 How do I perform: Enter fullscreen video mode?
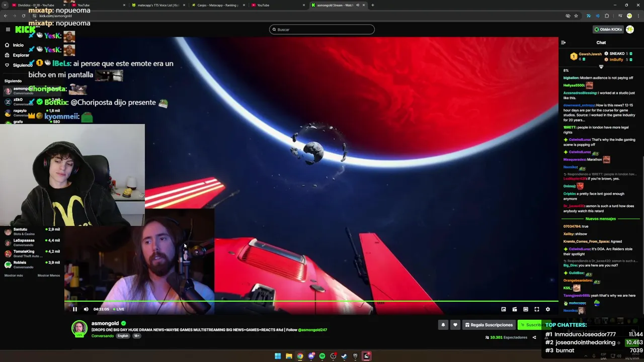click(x=537, y=309)
